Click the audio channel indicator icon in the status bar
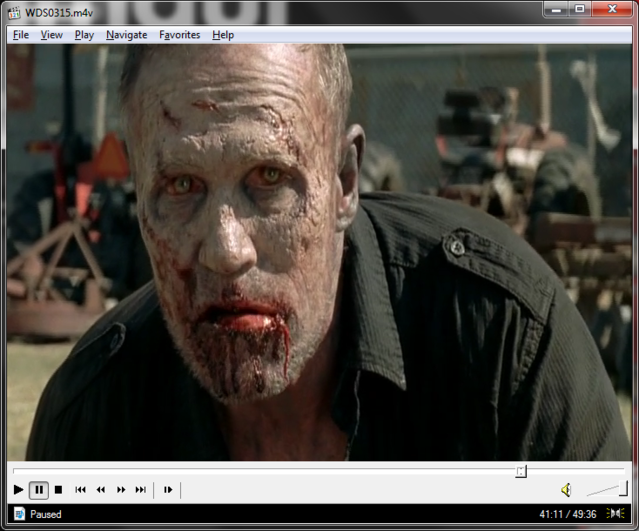639x531 pixels. (615, 513)
